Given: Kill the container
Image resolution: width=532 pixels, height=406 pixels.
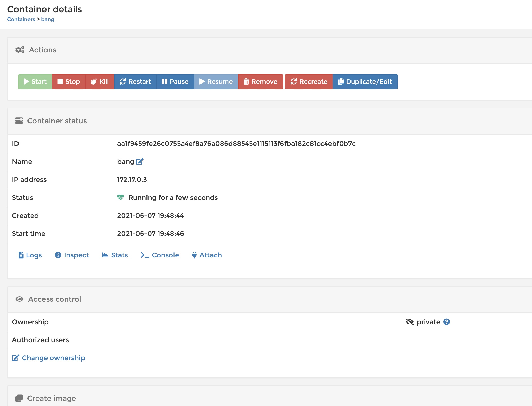Looking at the screenshot, I should [100, 82].
